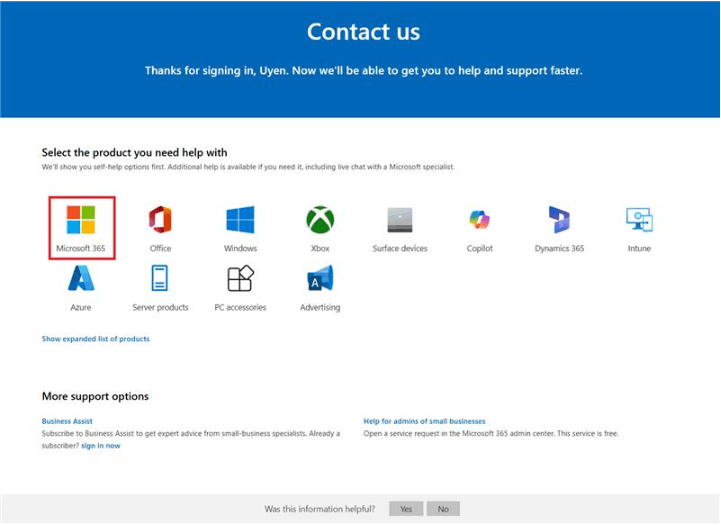Click the 'sign in now' link

coord(101,446)
